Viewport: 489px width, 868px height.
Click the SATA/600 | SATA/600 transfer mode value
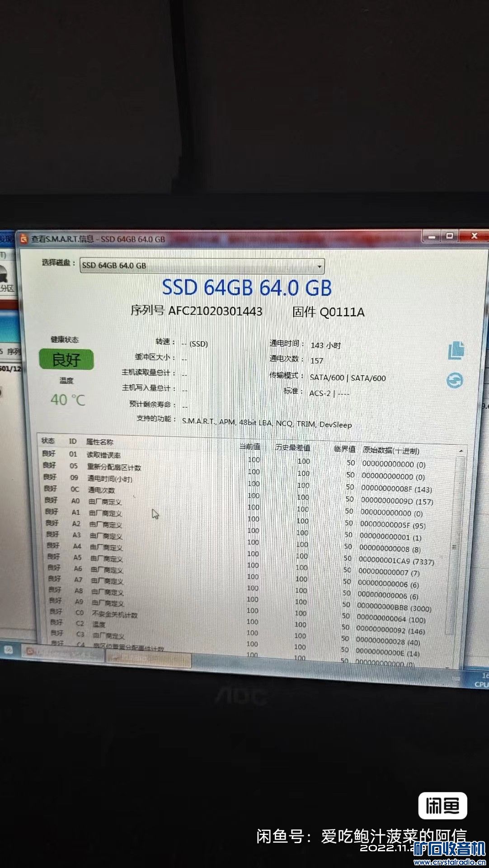click(348, 378)
